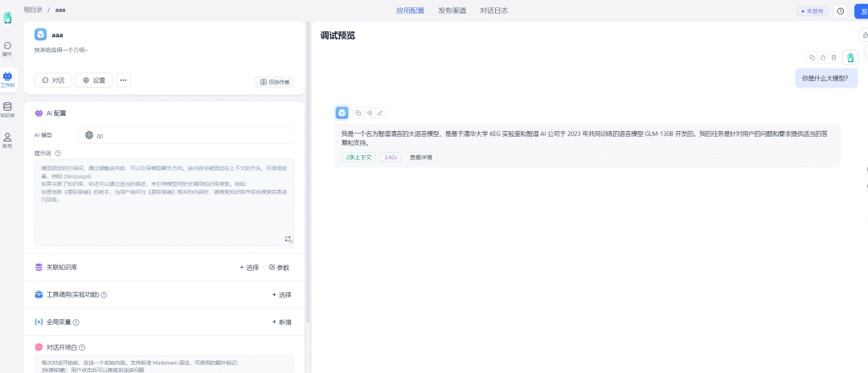
Task: Click the 全局变量 variable braces icon
Action: pos(39,322)
